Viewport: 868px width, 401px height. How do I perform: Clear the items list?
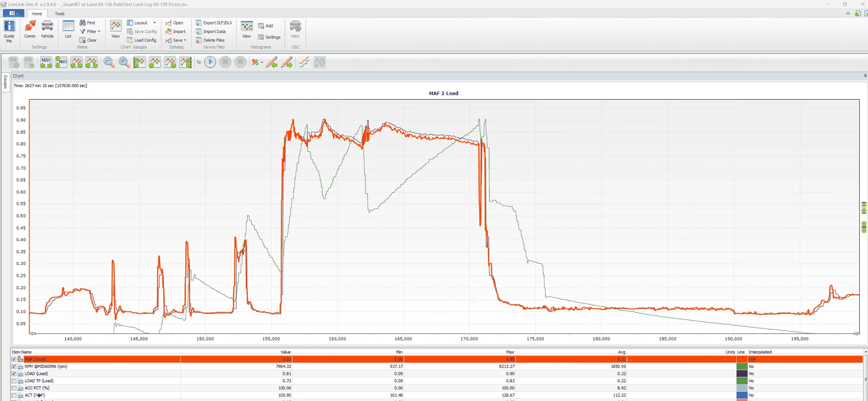pos(88,40)
